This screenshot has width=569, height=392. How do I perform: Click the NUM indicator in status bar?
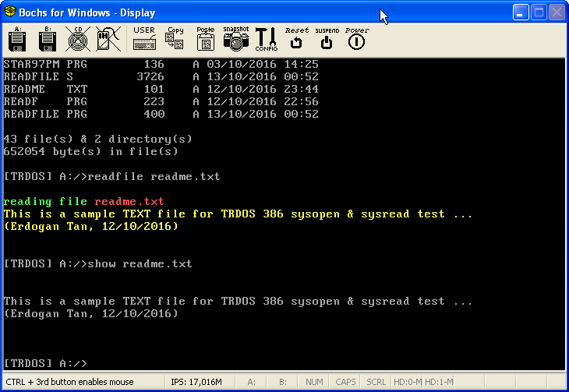(x=314, y=383)
